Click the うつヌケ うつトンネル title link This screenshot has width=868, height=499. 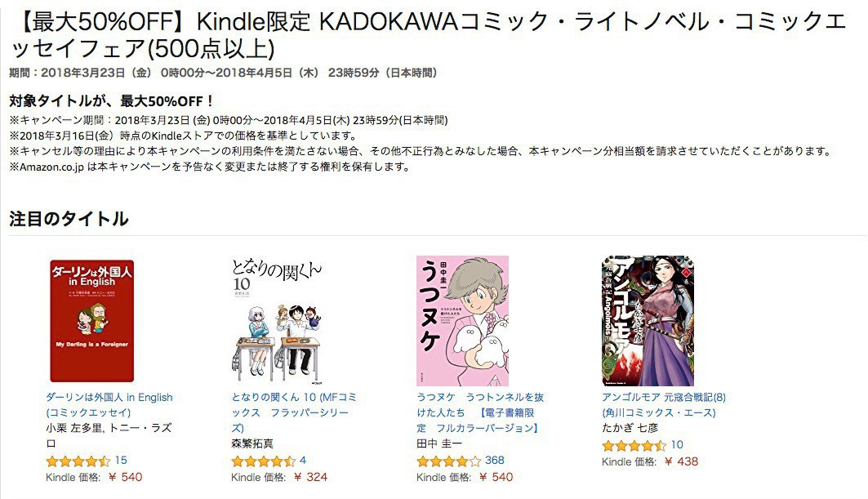480,412
